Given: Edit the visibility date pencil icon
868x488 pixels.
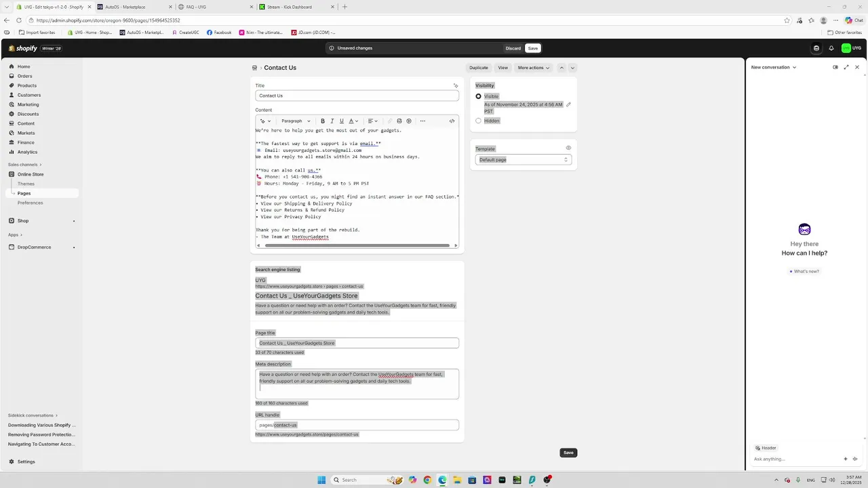Looking at the screenshot, I should [568, 104].
